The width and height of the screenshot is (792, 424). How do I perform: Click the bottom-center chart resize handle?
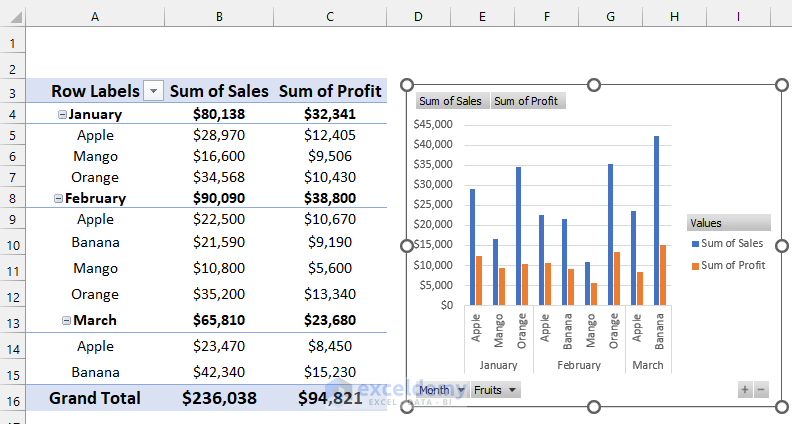(x=594, y=407)
